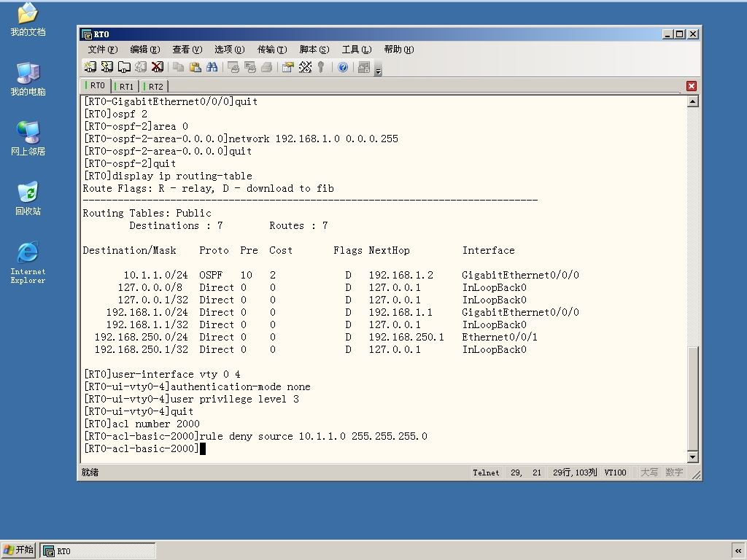Open Find with the binoculars icon
The width and height of the screenshot is (747, 560).
(x=212, y=67)
